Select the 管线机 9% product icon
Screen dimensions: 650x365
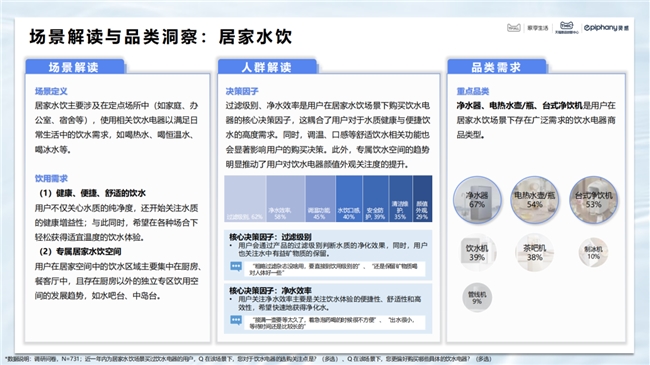point(477,297)
